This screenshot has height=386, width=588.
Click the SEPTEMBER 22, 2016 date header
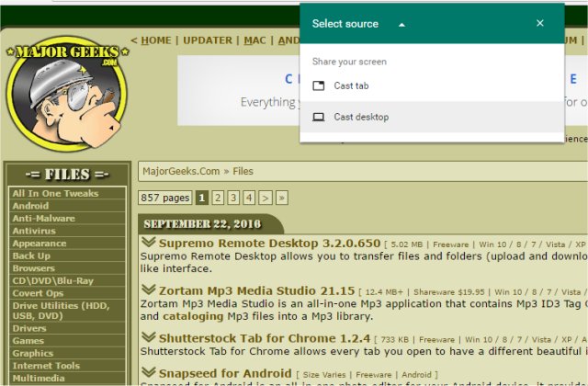point(202,224)
